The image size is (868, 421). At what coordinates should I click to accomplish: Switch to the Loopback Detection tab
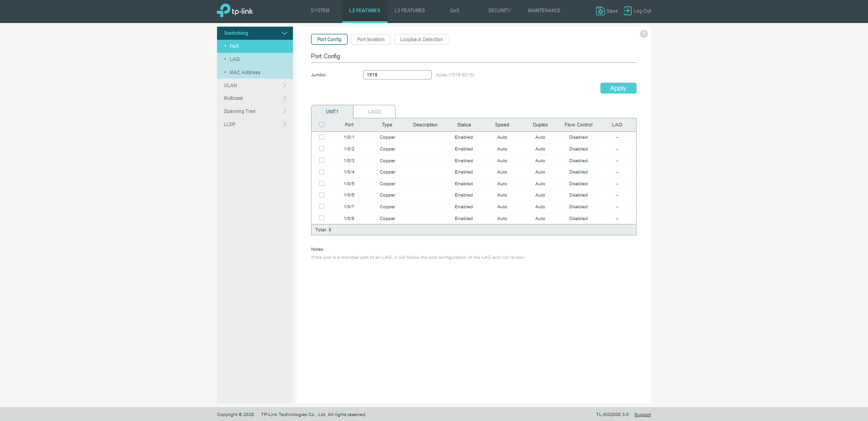[421, 39]
